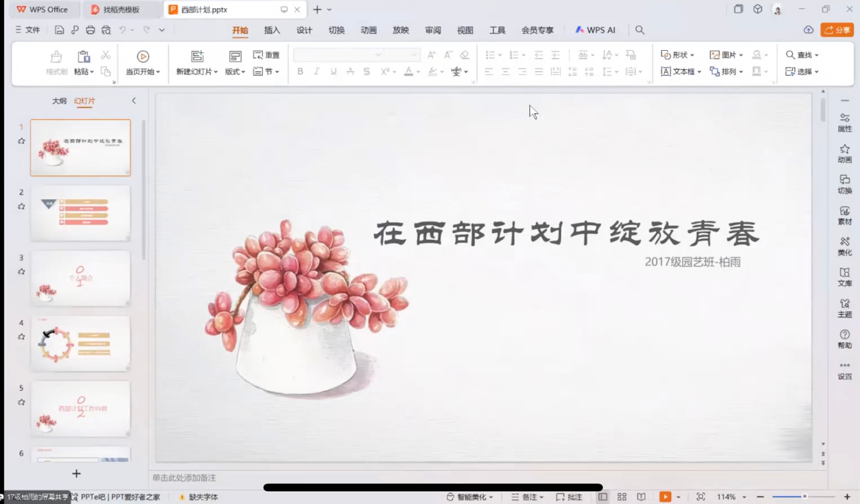This screenshot has width=860, height=504.
Task: Open the 动画 animation side panel
Action: 844,152
